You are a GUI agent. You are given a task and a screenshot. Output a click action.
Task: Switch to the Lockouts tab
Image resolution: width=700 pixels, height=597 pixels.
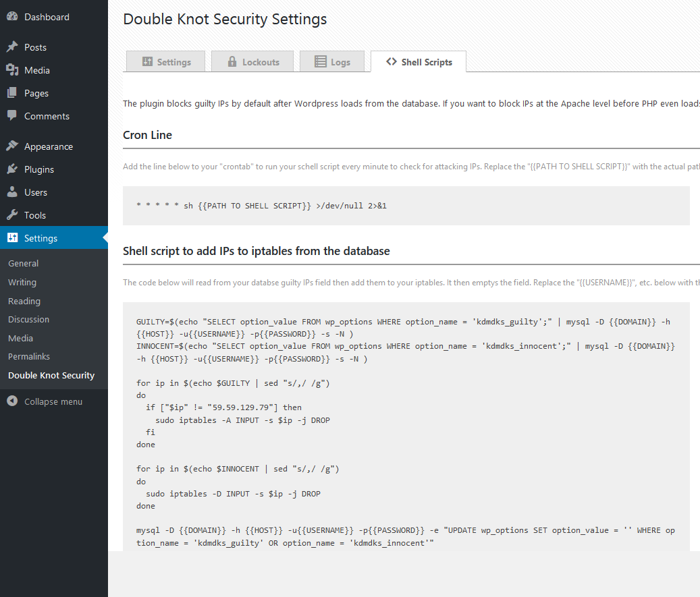pos(252,62)
